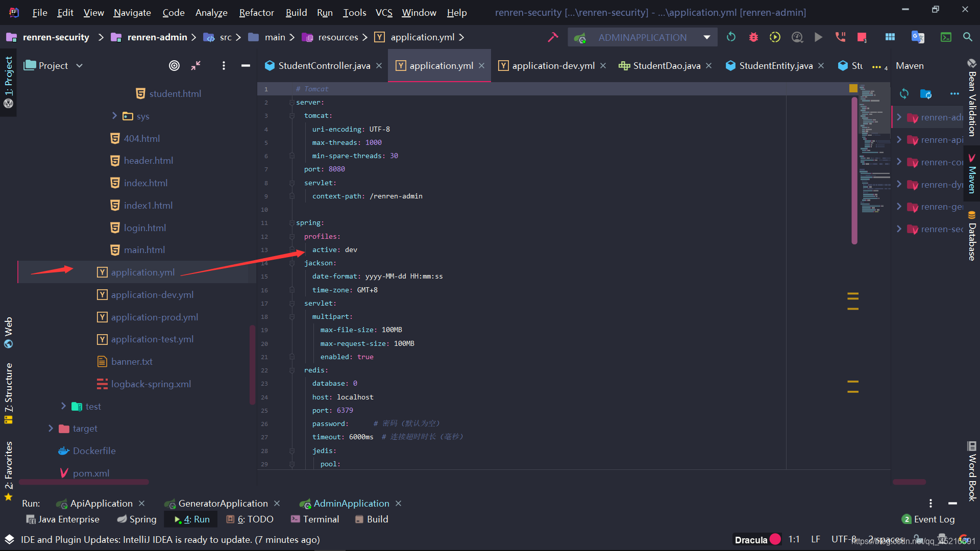980x551 pixels.
Task: Open the Terminal tool window
Action: 315,519
